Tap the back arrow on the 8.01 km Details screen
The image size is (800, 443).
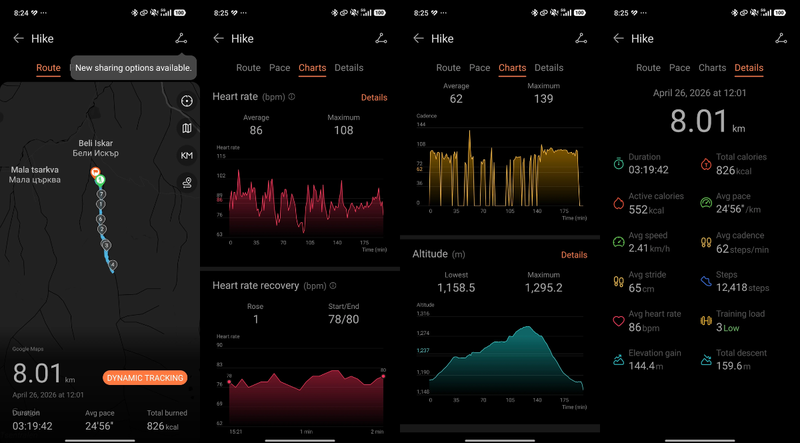pos(618,38)
